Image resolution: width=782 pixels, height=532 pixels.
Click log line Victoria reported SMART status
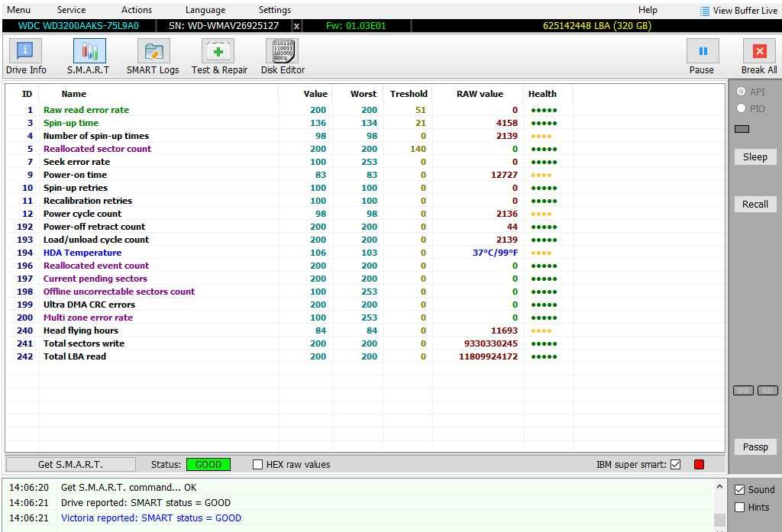[150, 518]
